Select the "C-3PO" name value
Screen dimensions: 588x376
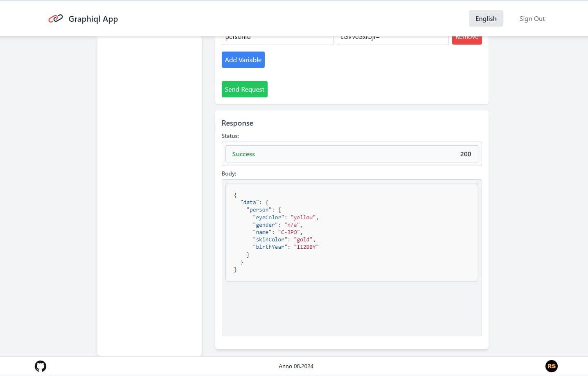point(289,232)
